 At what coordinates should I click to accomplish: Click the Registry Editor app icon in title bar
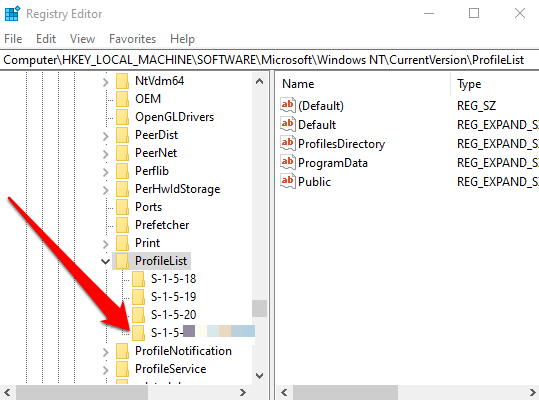13,14
